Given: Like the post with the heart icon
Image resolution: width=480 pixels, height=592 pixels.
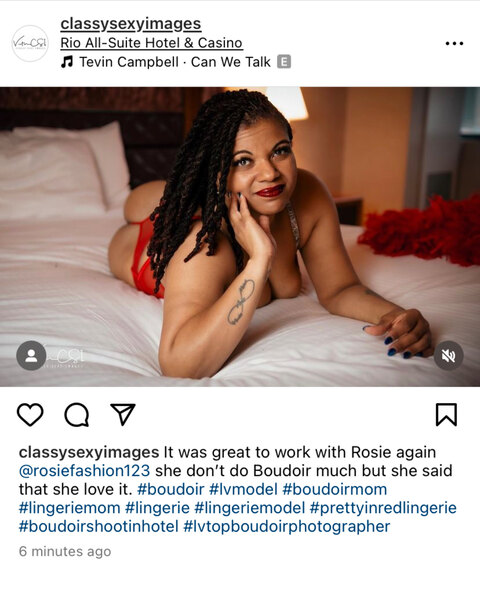Looking at the screenshot, I should pos(30,415).
